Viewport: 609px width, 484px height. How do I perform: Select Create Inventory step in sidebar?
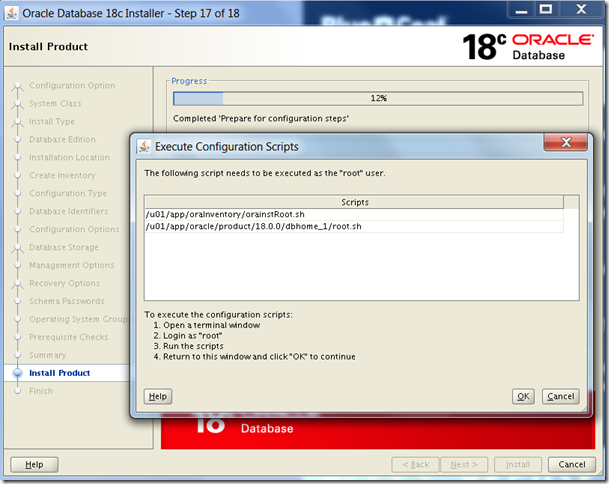tap(62, 176)
